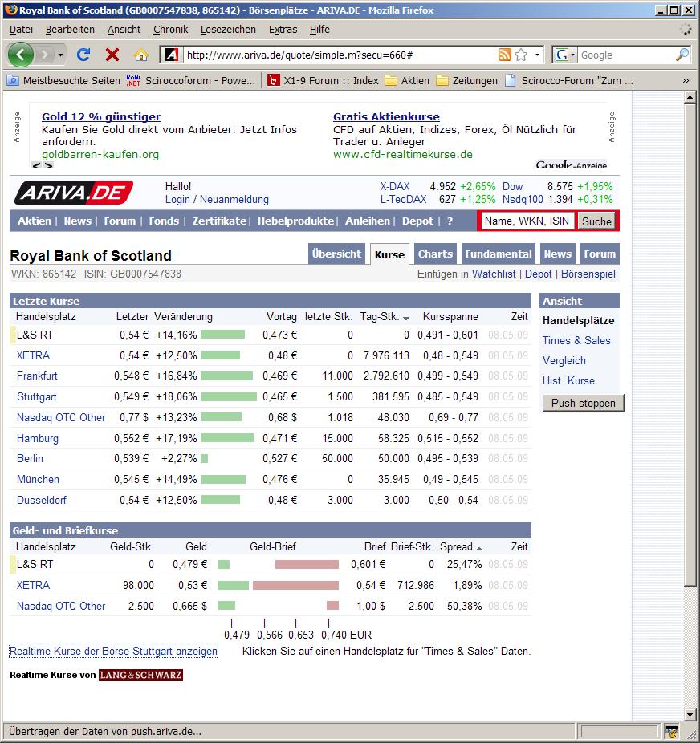Click the forward navigation arrow
The height and width of the screenshot is (743, 700).
point(44,55)
